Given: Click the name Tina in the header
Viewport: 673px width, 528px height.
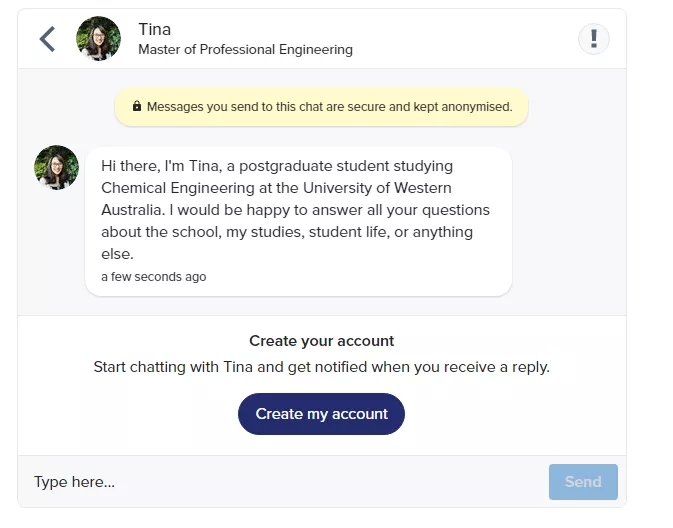Looking at the screenshot, I should click(154, 29).
